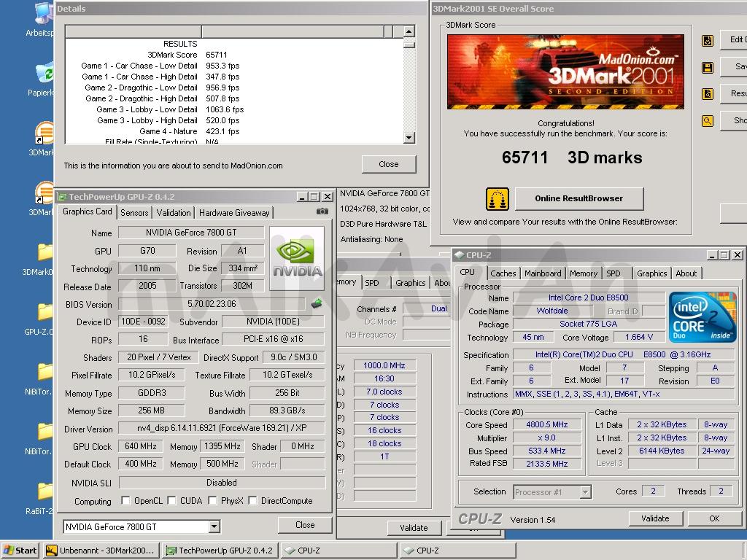Viewport: 747px width, 560px height.
Task: Open the Mainboard tab in CPU-Z
Action: click(543, 273)
